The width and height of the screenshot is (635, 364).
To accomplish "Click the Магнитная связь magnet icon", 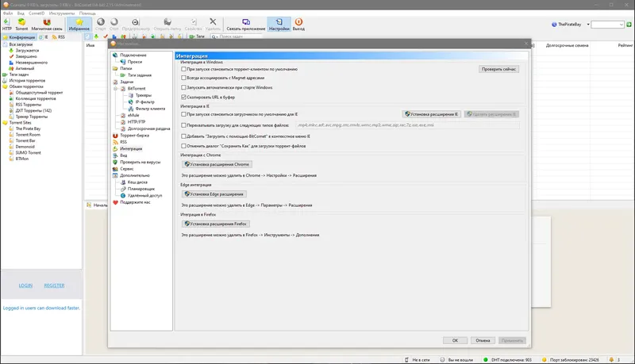I will pos(47,25).
